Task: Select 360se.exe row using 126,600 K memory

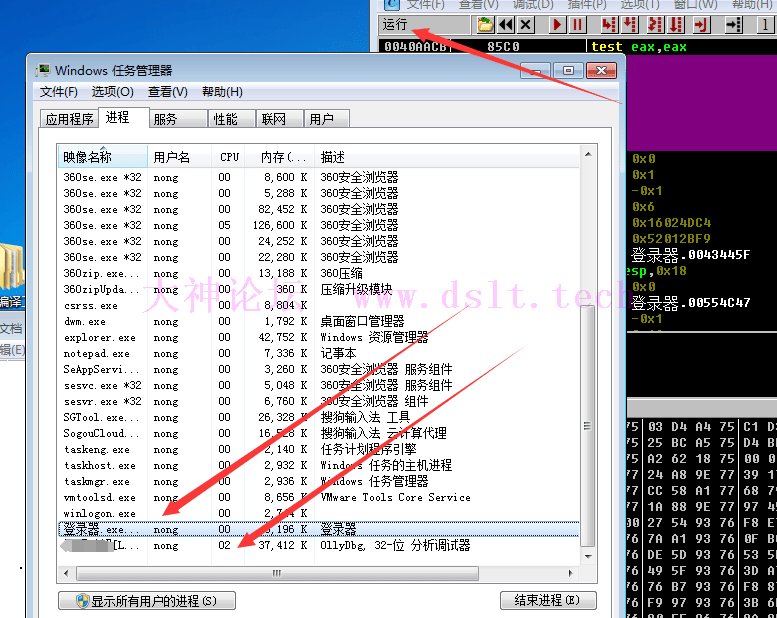Action: (x=318, y=225)
